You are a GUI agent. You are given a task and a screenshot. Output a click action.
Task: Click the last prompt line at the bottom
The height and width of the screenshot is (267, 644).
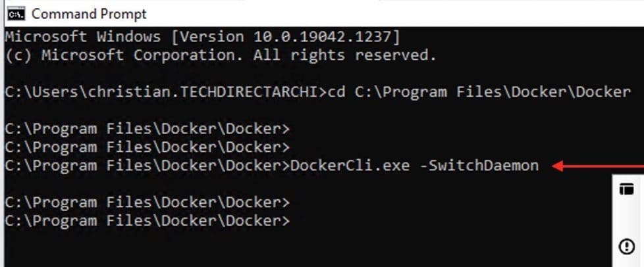(147, 220)
